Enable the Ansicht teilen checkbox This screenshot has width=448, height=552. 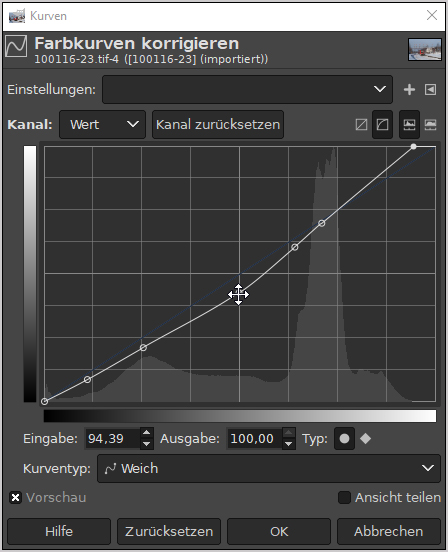click(344, 497)
